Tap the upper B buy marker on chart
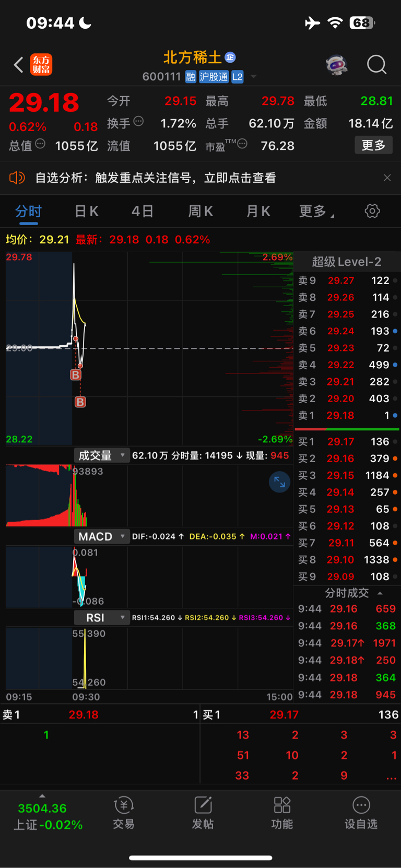Screen dimensions: 401x868 point(76,374)
